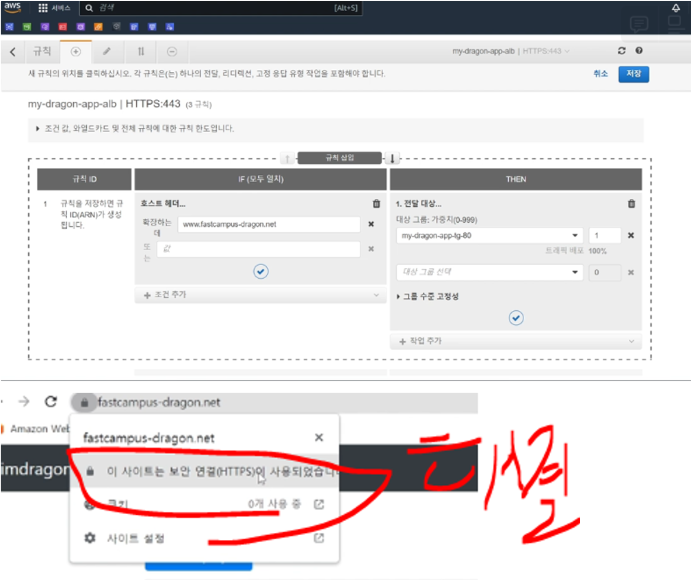Click the 저장 save button

(633, 74)
